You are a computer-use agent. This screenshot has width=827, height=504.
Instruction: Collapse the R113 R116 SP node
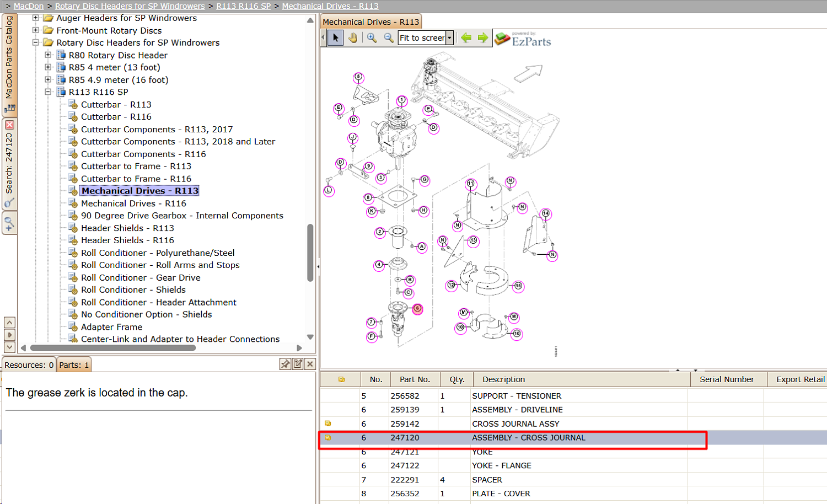[48, 92]
